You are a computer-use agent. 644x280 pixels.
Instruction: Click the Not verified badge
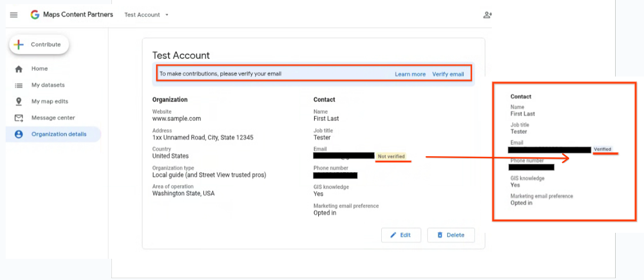[391, 156]
